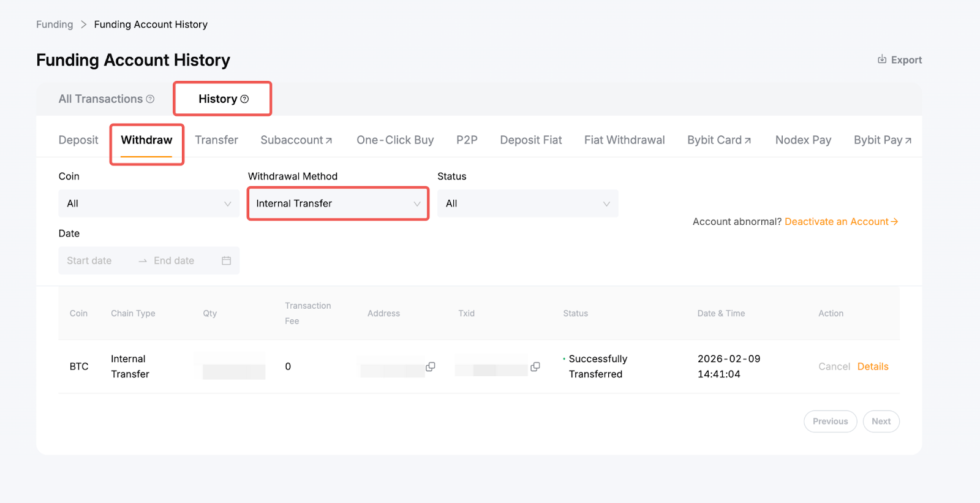Go to the Next page
This screenshot has width=980, height=503.
pyautogui.click(x=881, y=422)
